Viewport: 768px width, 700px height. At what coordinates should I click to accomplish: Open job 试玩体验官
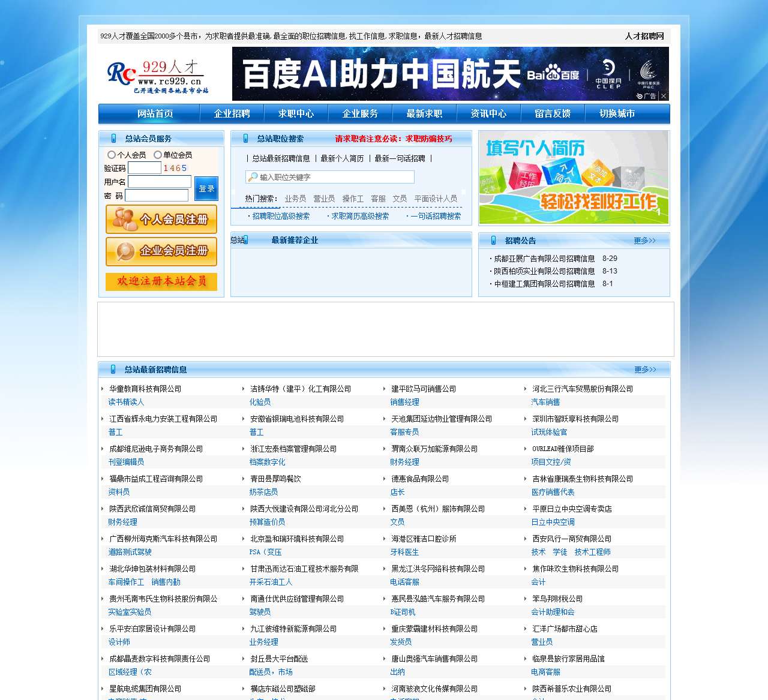(549, 432)
